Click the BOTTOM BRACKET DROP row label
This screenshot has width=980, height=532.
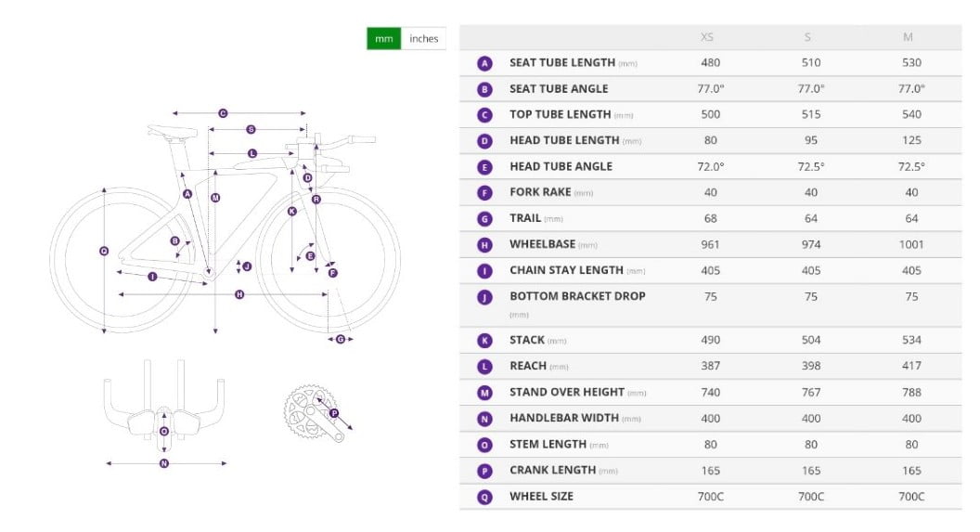pyautogui.click(x=577, y=296)
